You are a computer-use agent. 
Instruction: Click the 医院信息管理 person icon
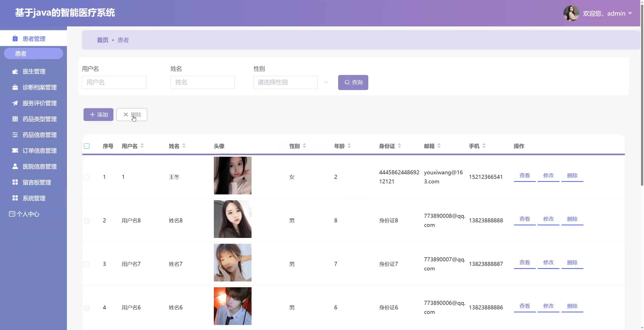point(15,167)
